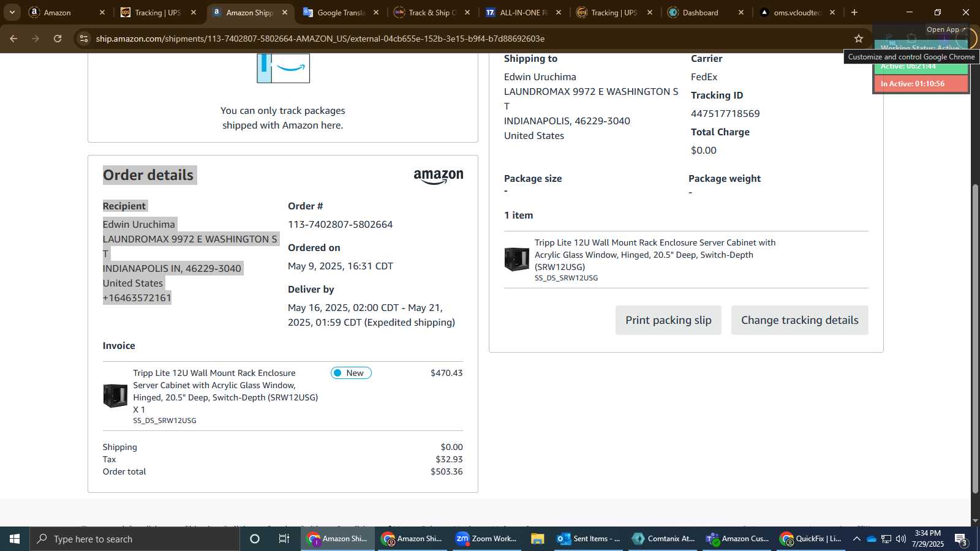Expand the tab search dropdown
The image size is (980, 551).
(x=12, y=12)
